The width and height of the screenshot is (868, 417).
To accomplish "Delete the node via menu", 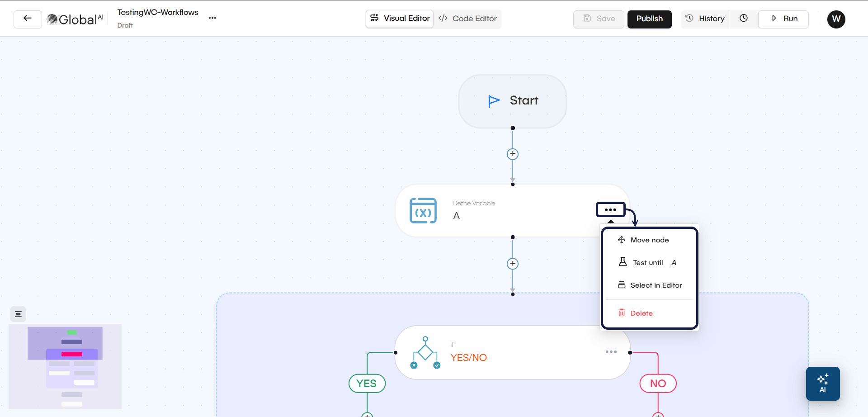I will click(641, 313).
